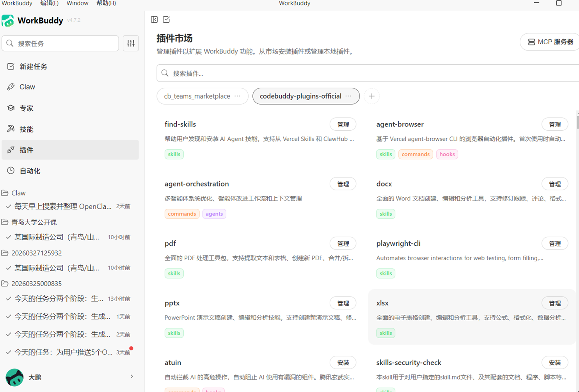Switch to the cb_teams_marketplace tab
The width and height of the screenshot is (579, 392).
pos(202,96)
